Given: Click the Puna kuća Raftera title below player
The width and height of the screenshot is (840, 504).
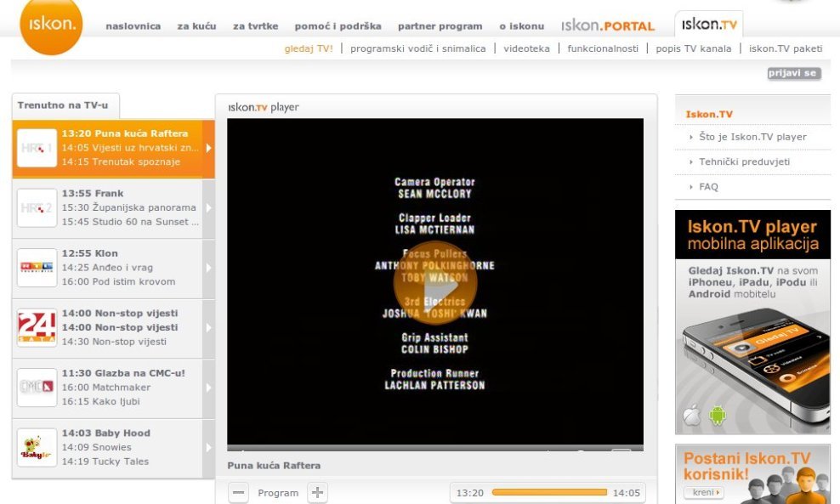Looking at the screenshot, I should (x=274, y=466).
